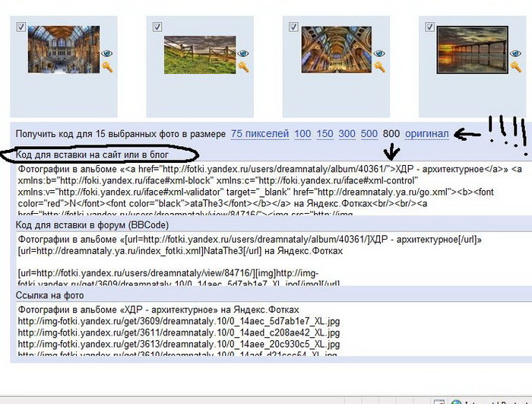
Task: Click eye icon beside sunset pier photo
Action: click(515, 53)
